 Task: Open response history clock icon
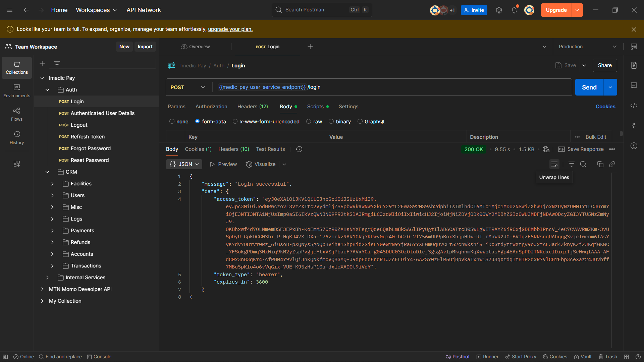[x=299, y=149]
